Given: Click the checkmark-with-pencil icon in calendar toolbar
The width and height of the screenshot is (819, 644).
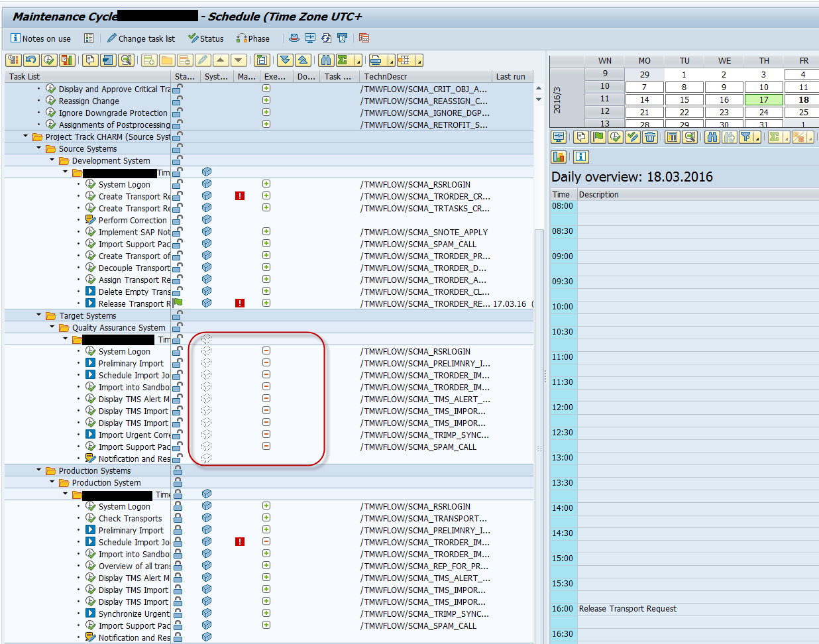Looking at the screenshot, I should point(633,137).
